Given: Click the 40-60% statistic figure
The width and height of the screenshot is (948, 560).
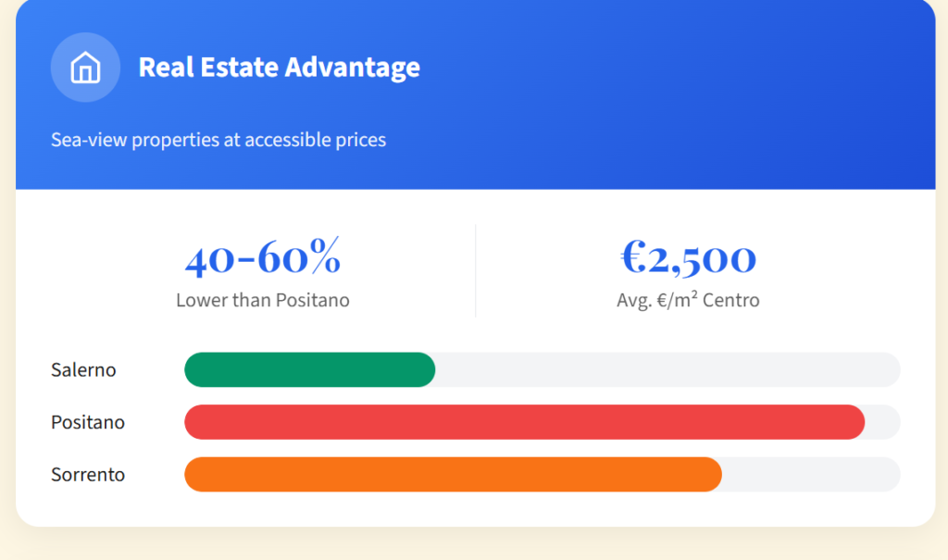Looking at the screenshot, I should point(263,258).
